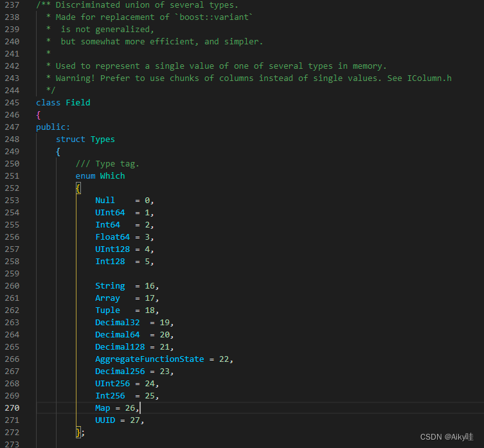Click the comment starting 'Used to represent'
Image resolution: width=484 pixels, height=448 pixels.
click(221, 66)
